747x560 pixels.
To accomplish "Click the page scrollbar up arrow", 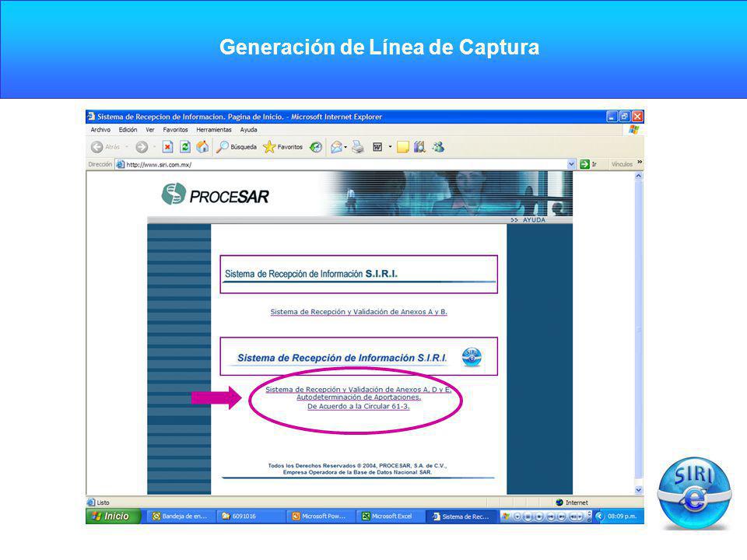I will tap(639, 176).
